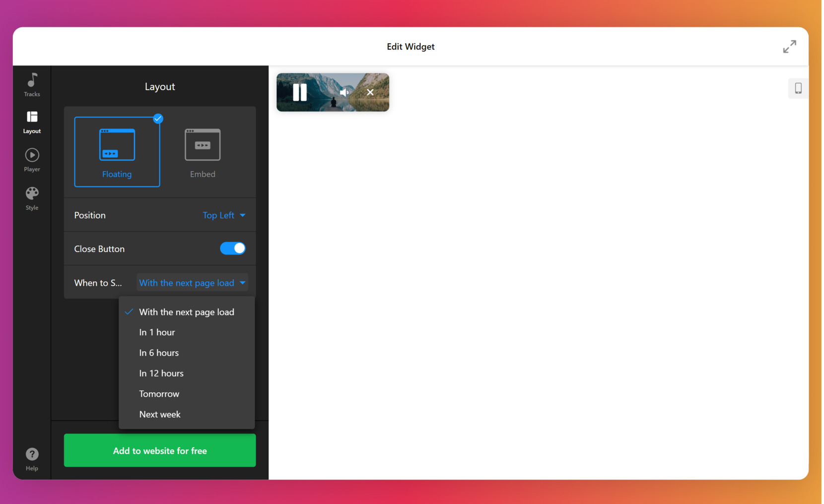Close the floating player widget
The image size is (824, 504).
[370, 92]
